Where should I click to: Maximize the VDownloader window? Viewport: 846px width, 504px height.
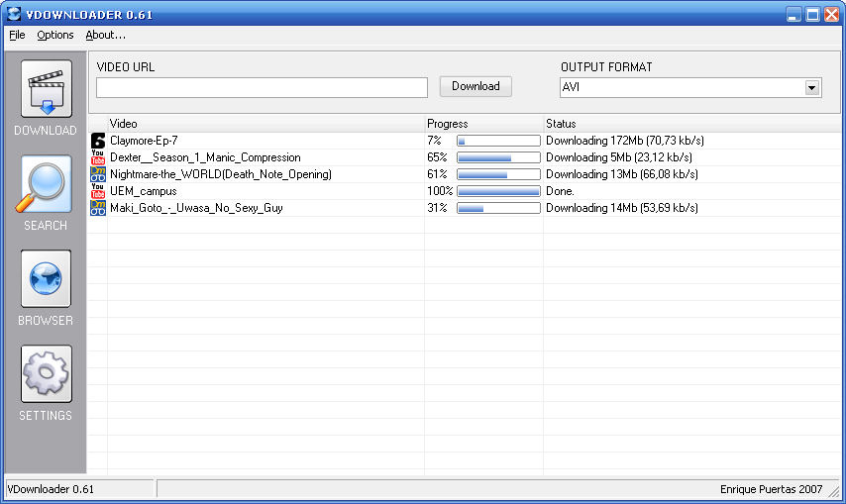tap(812, 15)
